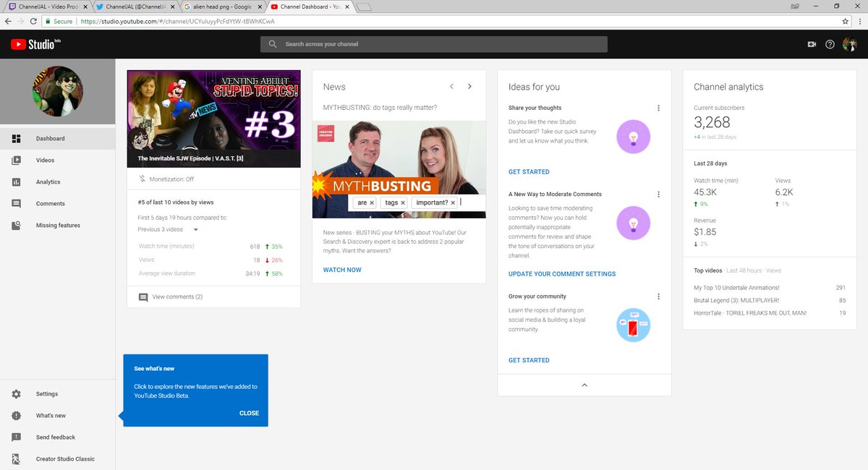
Task: Click the 45.3K watch time value
Action: [705, 192]
